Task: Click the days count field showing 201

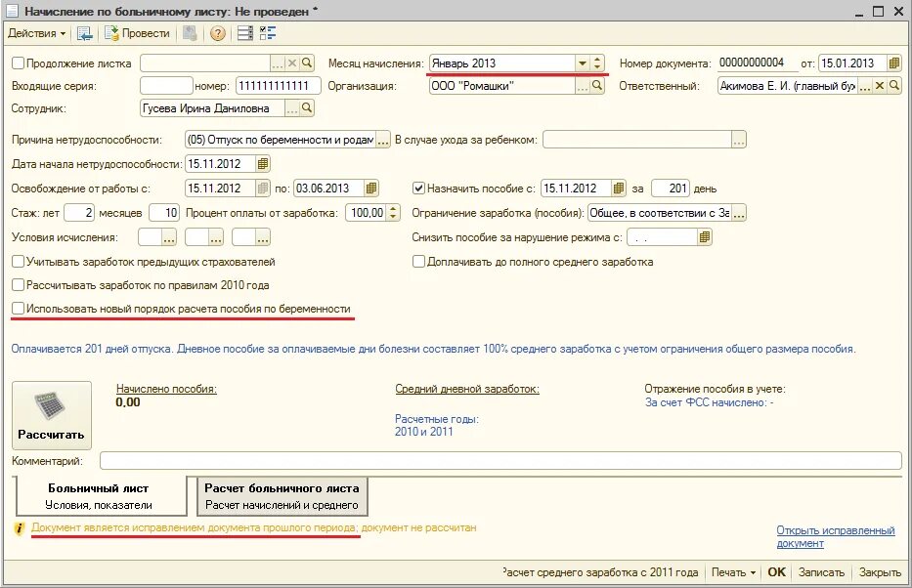Action: pos(671,189)
